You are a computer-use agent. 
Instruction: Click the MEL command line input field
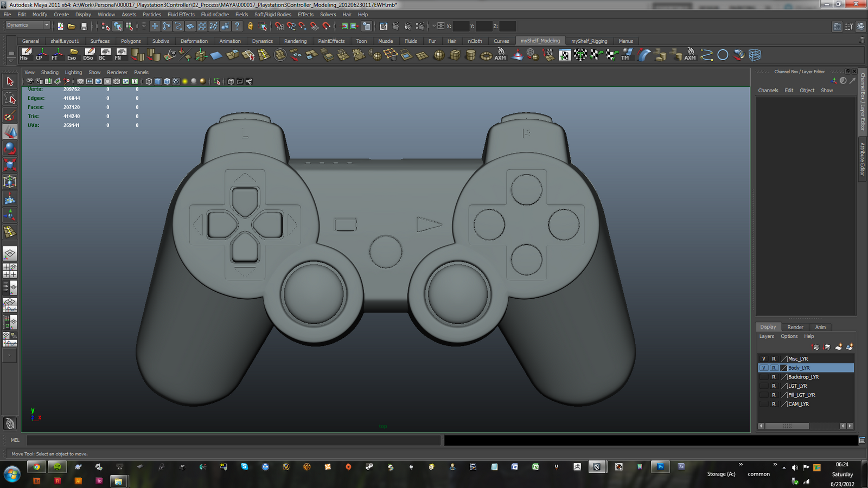233,440
